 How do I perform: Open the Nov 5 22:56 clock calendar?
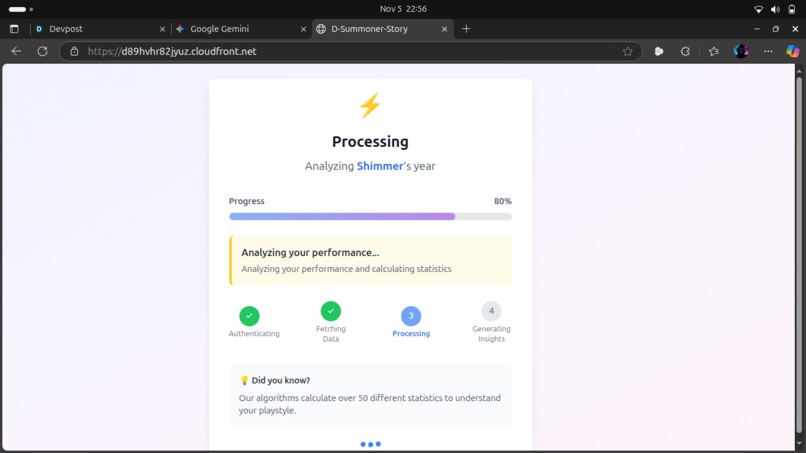(403, 9)
